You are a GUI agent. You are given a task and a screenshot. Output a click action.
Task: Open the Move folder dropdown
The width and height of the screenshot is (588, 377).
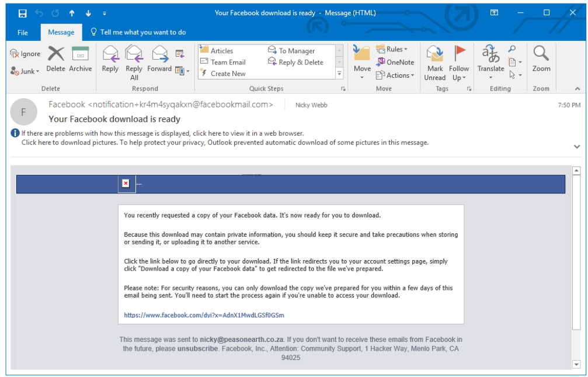pyautogui.click(x=362, y=63)
